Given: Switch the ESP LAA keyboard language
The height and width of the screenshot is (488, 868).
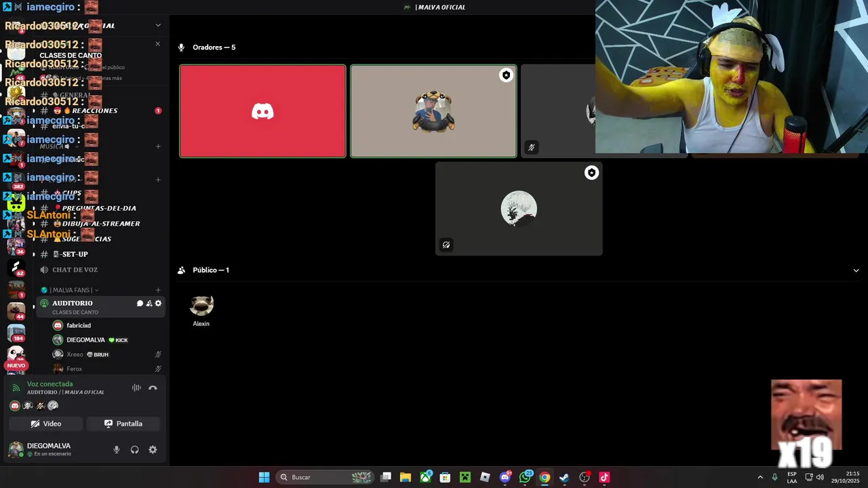Looking at the screenshot, I should [792, 477].
